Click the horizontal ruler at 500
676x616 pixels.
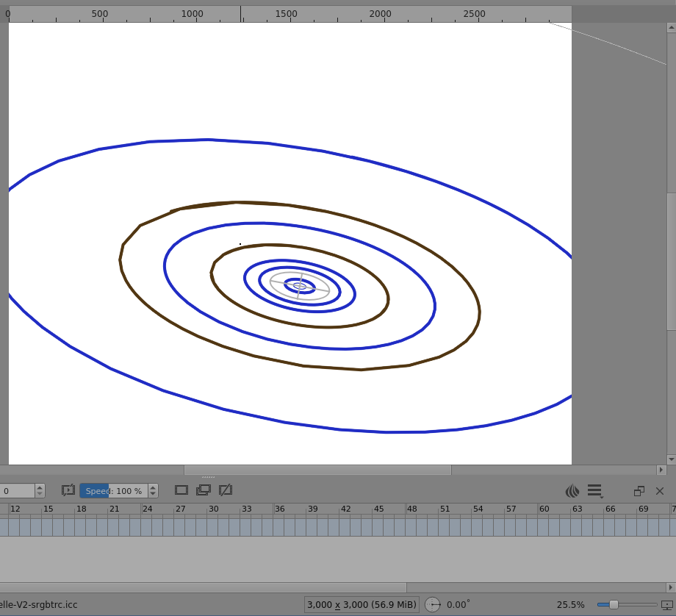click(x=100, y=14)
